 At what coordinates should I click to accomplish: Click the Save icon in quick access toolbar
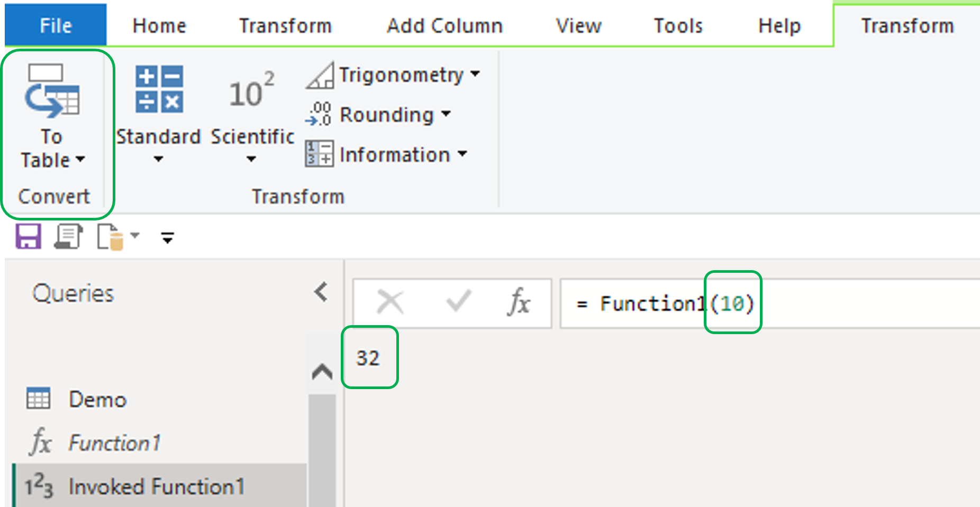tap(28, 237)
